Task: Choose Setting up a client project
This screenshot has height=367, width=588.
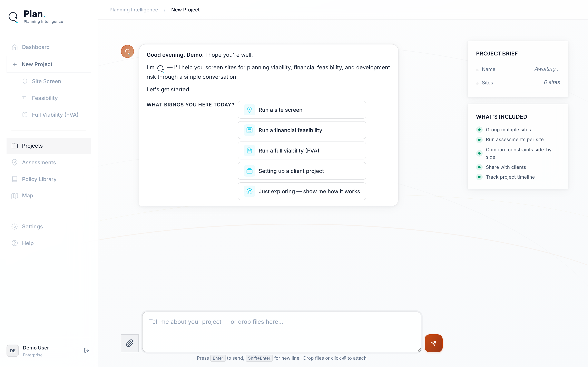Action: coord(302,171)
